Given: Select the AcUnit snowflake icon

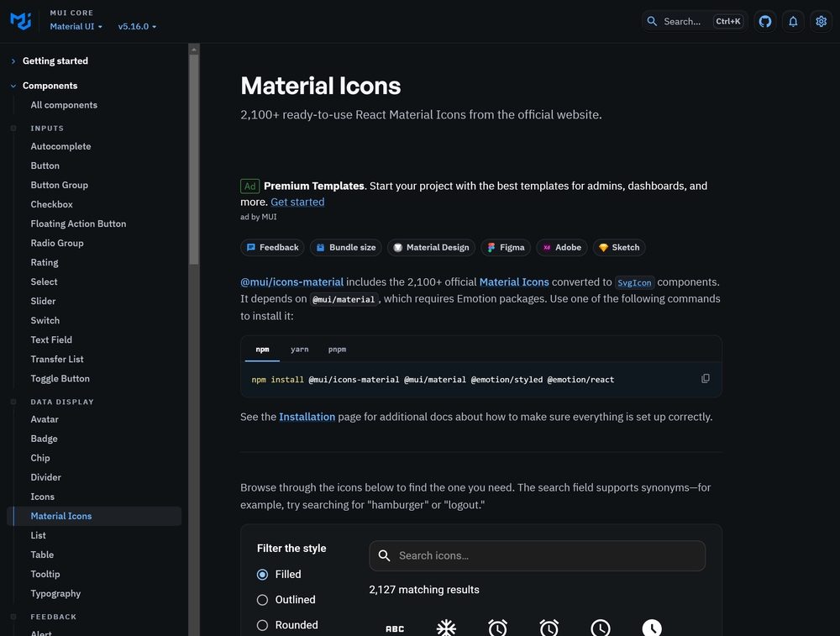Looking at the screenshot, I should (x=446, y=627).
